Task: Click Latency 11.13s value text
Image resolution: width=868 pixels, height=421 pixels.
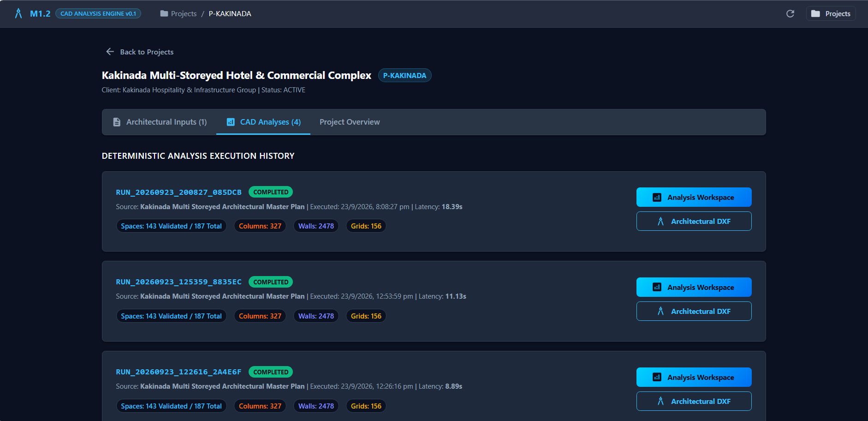Action: point(456,296)
